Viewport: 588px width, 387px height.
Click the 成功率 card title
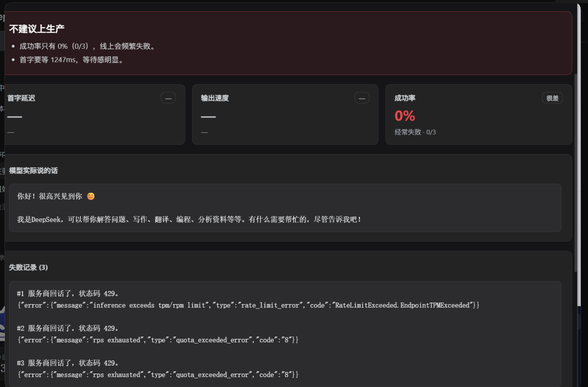tap(405, 98)
